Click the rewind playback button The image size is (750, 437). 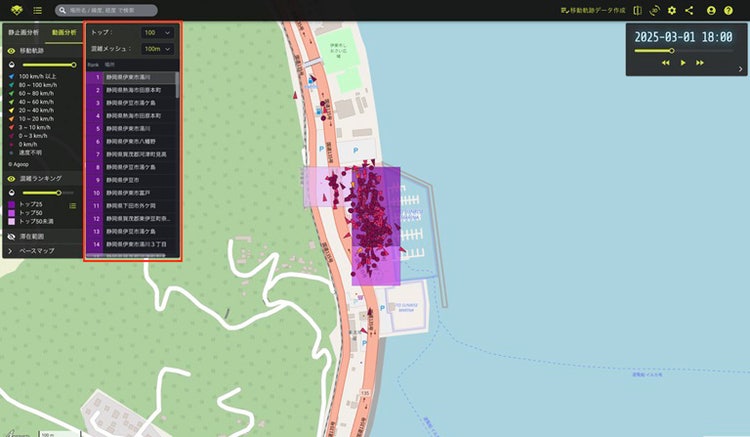pos(665,63)
